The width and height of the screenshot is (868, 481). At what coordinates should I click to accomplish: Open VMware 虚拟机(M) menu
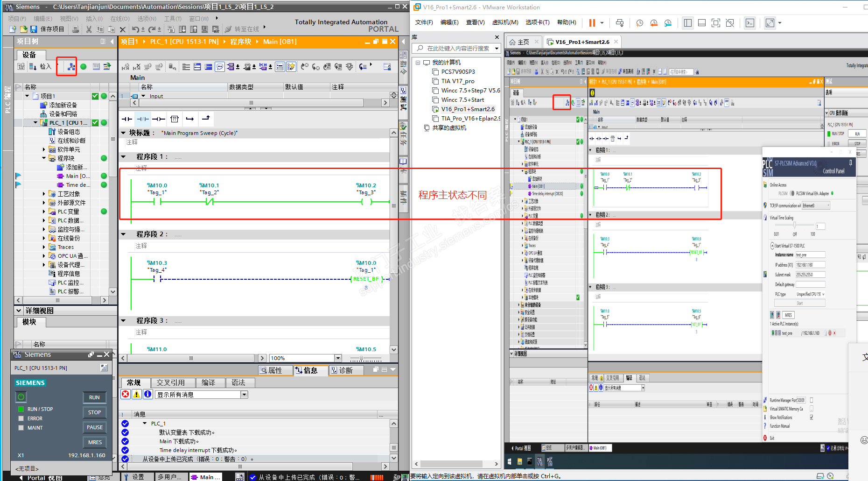[505, 22]
